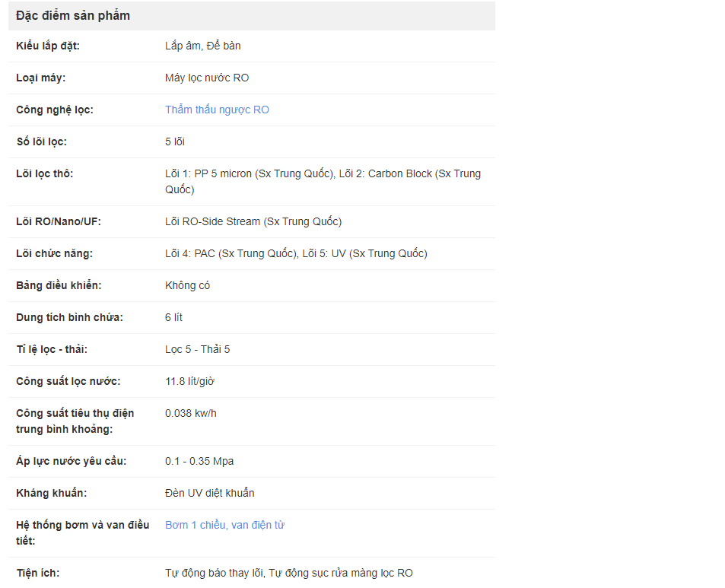Select the value 'Máy lọc nước RO'

tap(207, 78)
